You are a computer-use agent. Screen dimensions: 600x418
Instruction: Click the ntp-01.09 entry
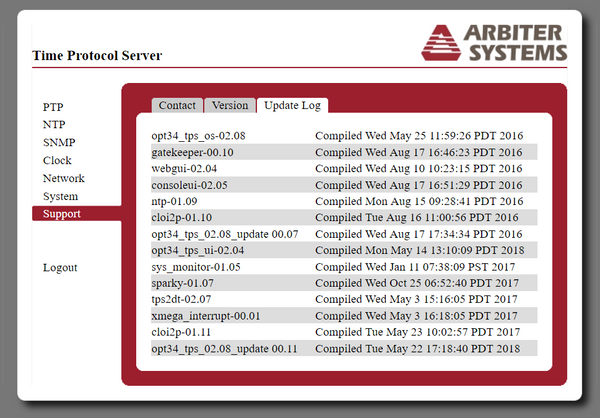pos(174,201)
